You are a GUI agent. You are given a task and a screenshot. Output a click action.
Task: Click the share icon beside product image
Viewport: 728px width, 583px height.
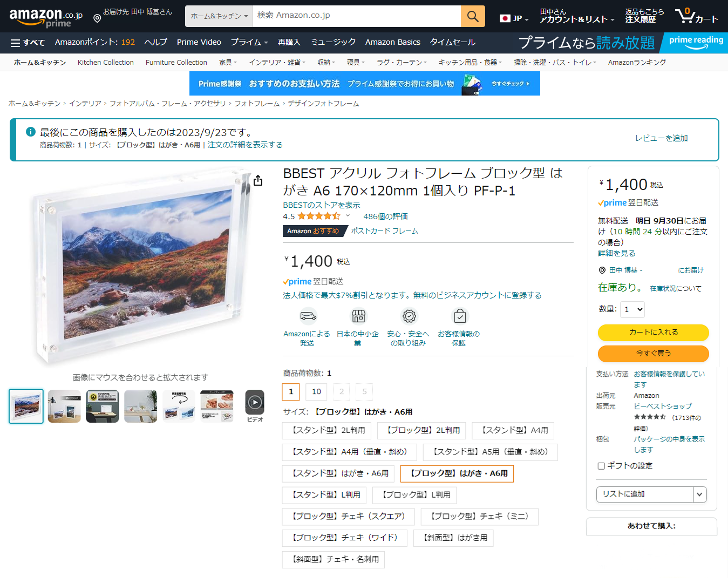coord(258,180)
